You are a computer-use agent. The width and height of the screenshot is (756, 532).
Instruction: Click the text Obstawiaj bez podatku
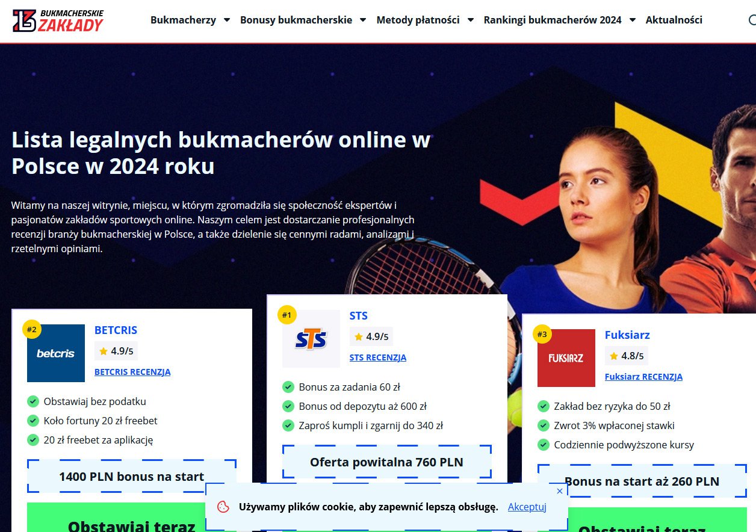(95, 401)
